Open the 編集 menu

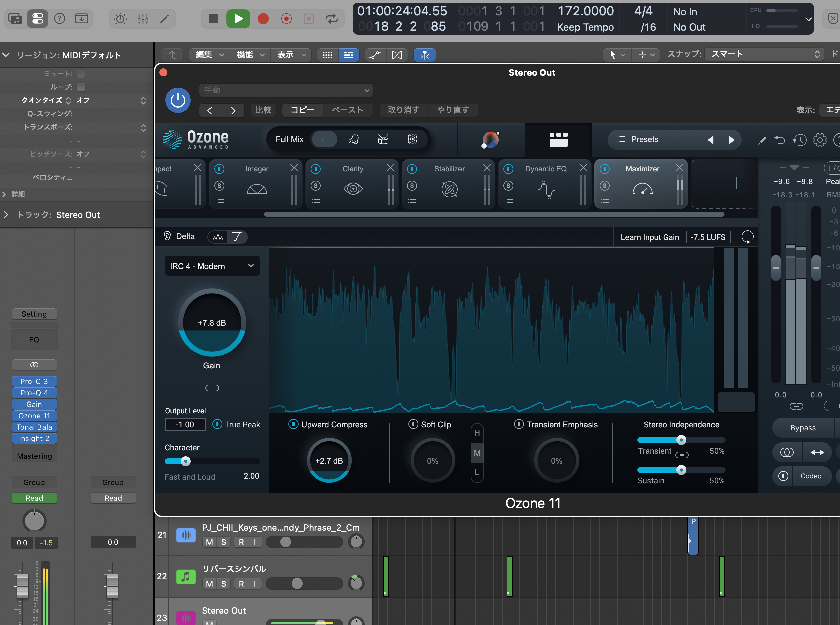(209, 55)
